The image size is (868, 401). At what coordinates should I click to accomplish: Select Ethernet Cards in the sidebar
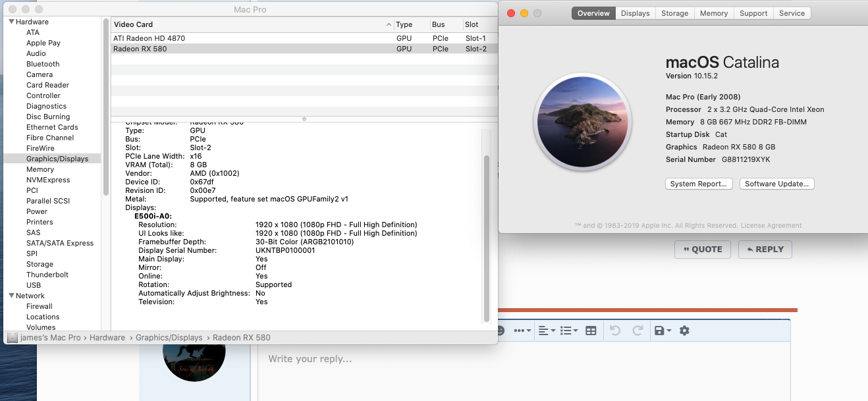[x=52, y=127]
